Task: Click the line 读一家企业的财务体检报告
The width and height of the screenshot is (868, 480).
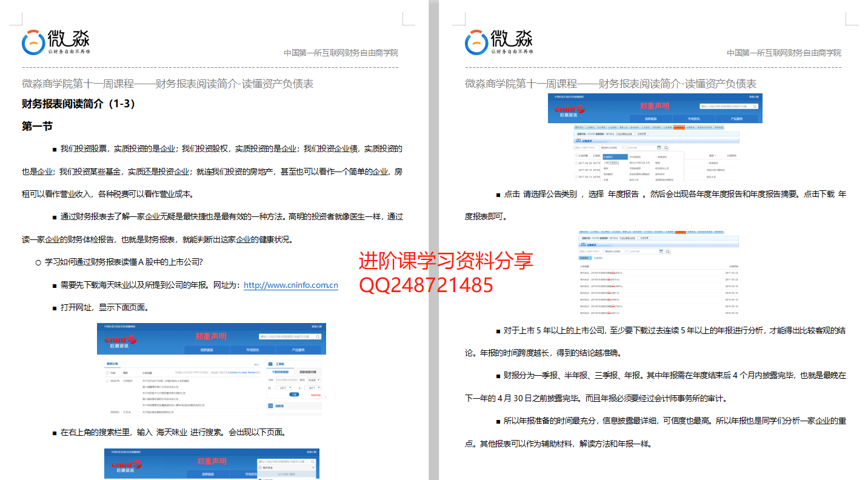Action: 157,239
